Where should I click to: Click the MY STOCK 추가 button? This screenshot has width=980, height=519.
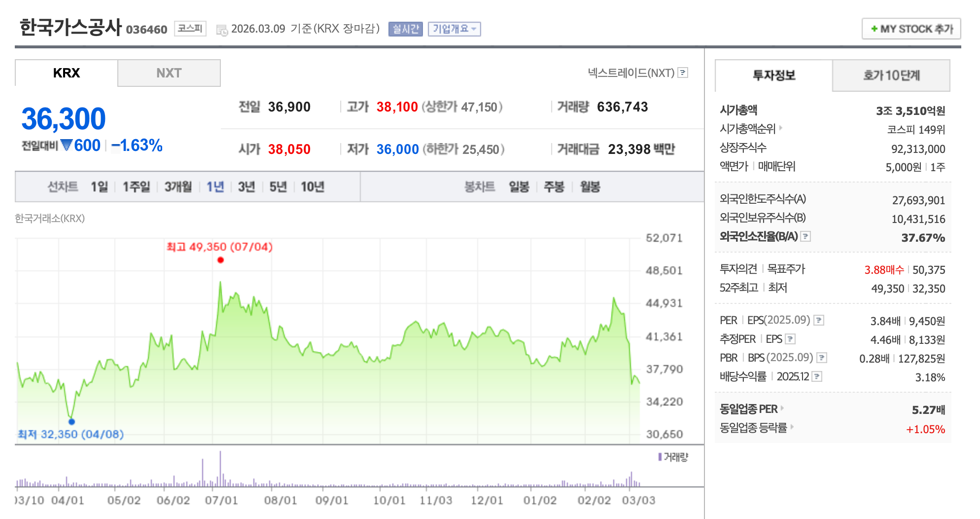911,29
